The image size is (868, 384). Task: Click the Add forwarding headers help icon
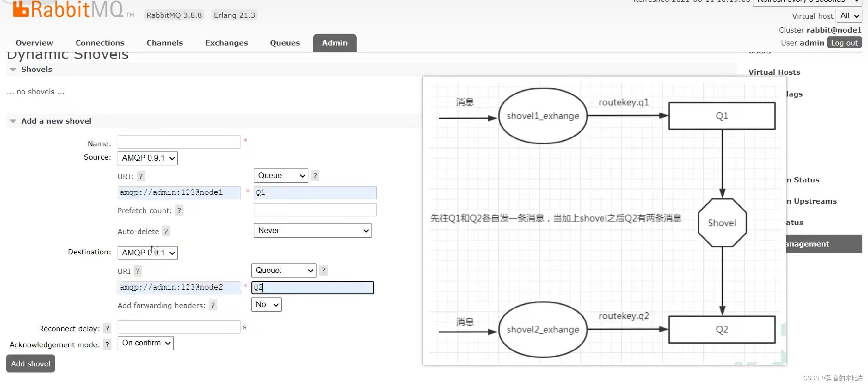[x=212, y=306]
